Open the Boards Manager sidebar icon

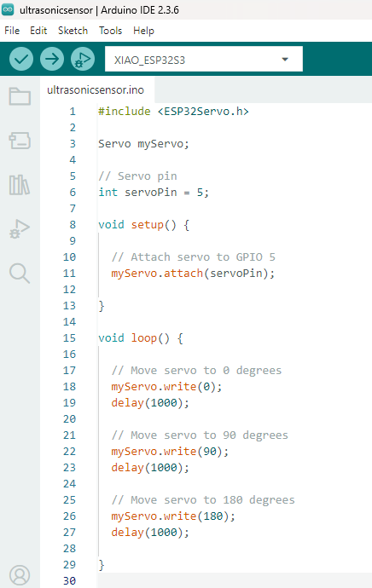coord(20,141)
